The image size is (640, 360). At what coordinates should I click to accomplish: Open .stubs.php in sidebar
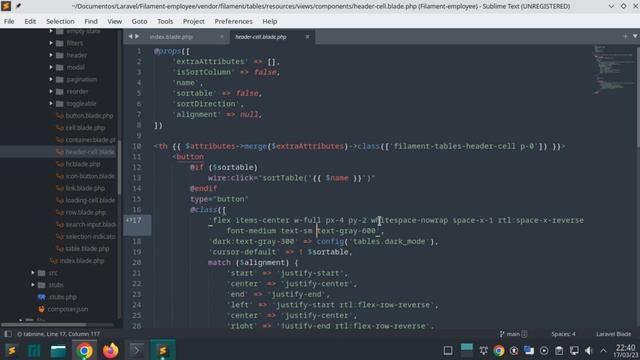(63, 297)
